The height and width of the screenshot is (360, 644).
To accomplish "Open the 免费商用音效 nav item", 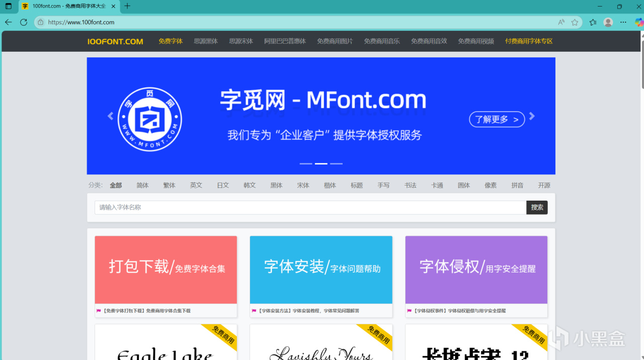I will tap(429, 41).
